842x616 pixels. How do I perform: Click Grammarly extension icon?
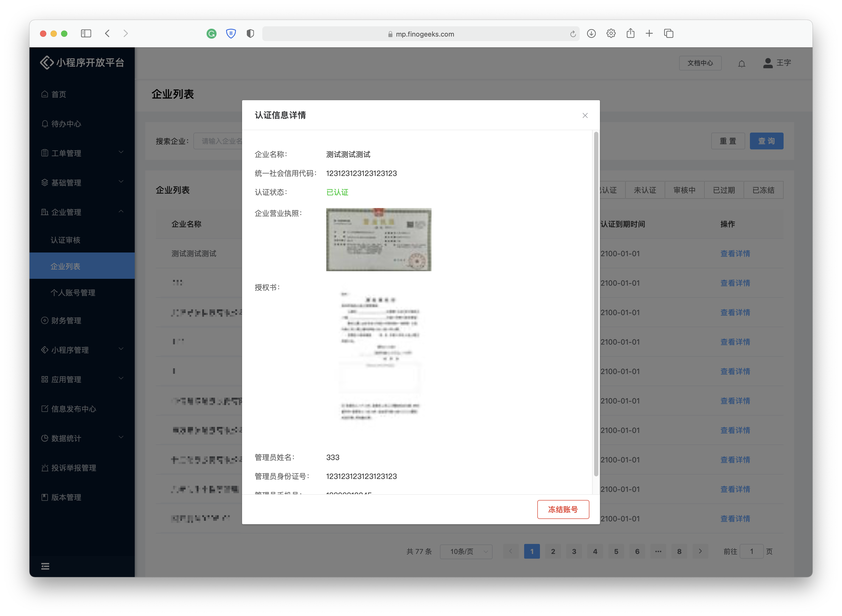coord(211,34)
